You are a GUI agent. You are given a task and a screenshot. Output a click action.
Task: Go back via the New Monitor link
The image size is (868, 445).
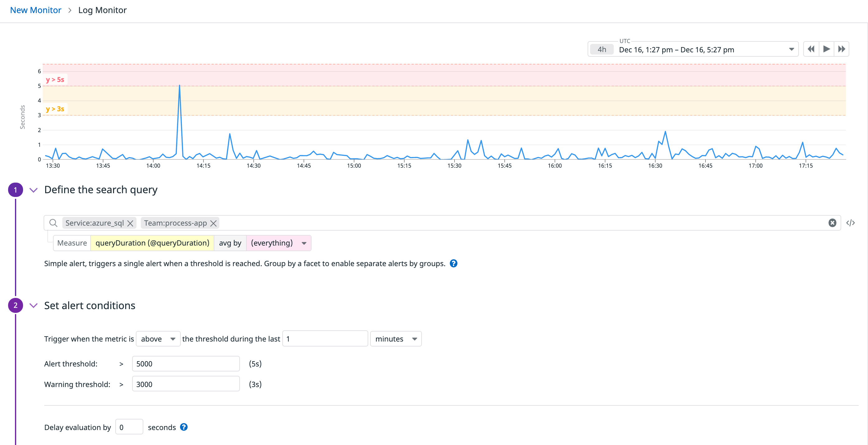tap(36, 10)
